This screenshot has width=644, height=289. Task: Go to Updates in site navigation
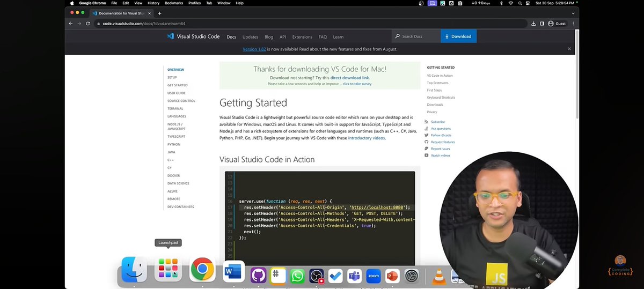250,36
